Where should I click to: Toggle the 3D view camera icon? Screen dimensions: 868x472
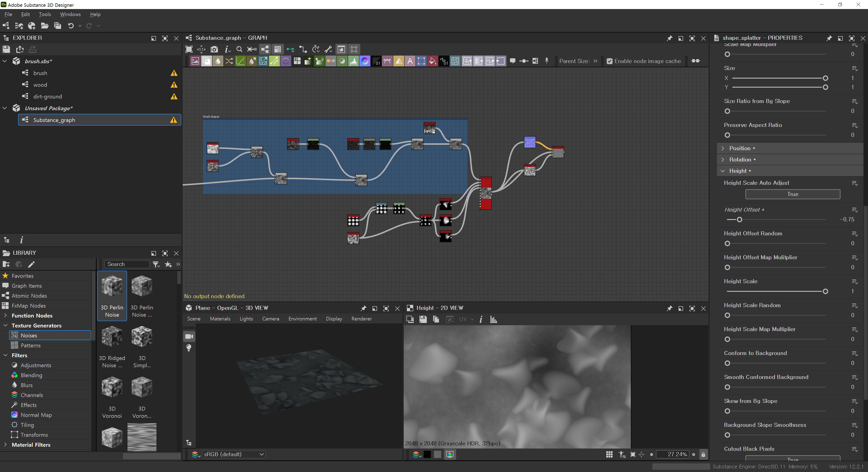[189, 336]
